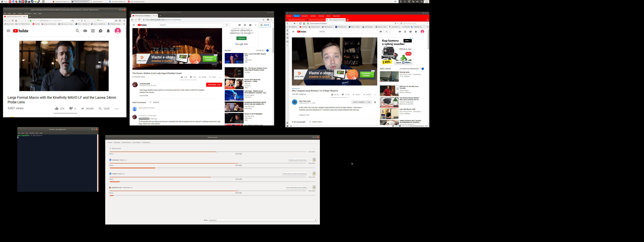
Task: Open Wireless Audio Analog Stereo device selector
Action: coord(298,160)
